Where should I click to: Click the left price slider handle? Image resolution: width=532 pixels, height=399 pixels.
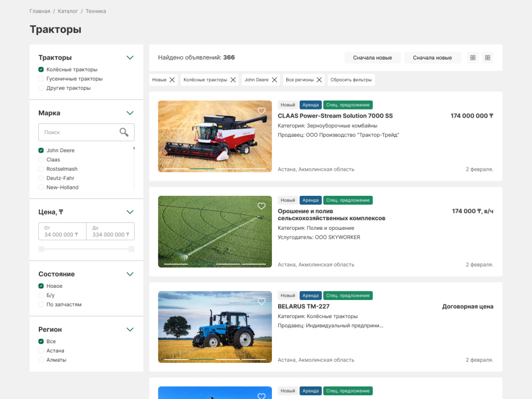point(41,249)
